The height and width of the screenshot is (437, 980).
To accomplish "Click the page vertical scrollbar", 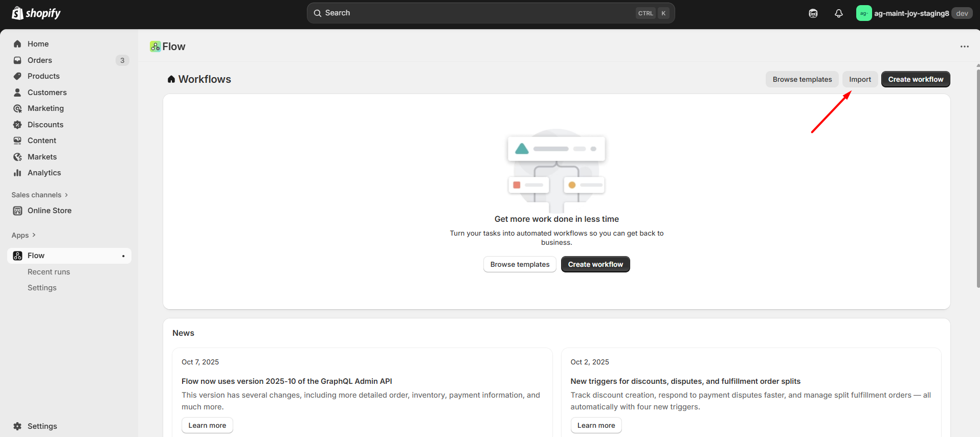I will 977,179.
